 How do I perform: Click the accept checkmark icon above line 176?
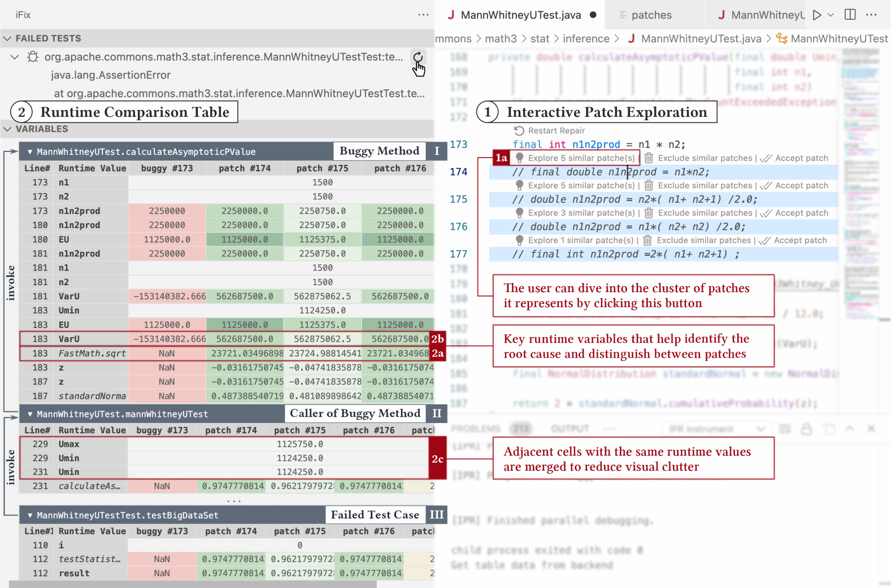tap(766, 213)
